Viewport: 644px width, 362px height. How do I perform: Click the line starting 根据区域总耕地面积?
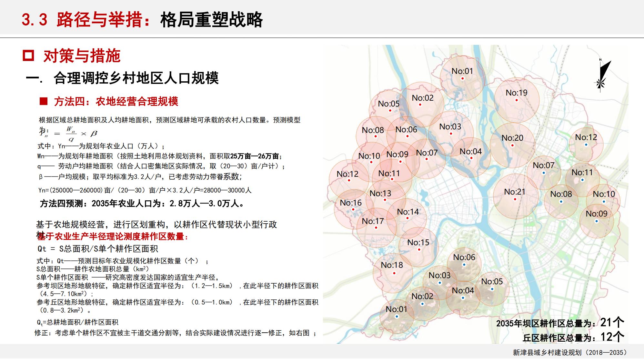pyautogui.click(x=170, y=120)
